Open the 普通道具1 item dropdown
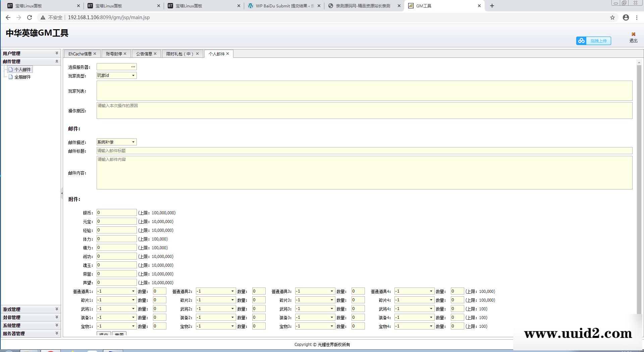This screenshot has height=352, width=644. (133, 291)
